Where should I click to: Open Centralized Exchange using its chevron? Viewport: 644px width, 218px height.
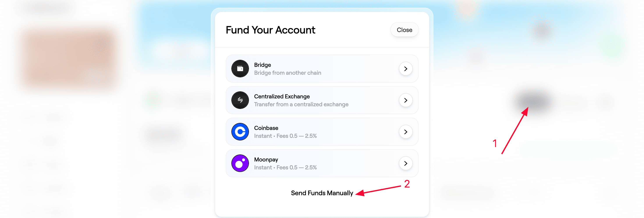[x=406, y=100]
